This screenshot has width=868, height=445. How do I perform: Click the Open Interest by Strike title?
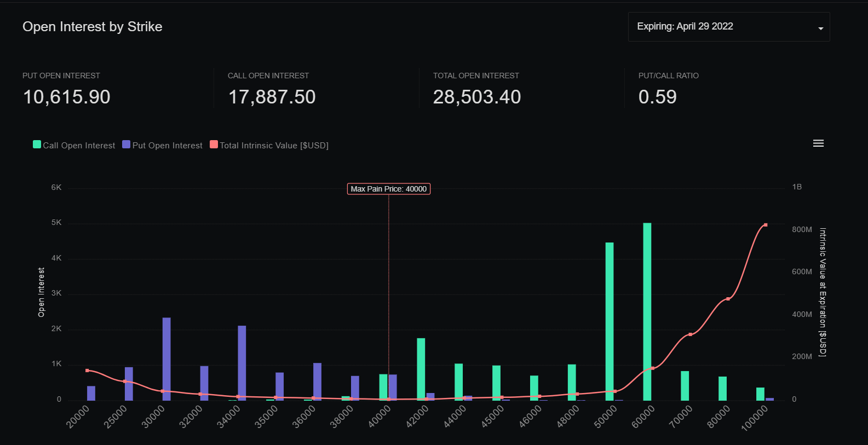tap(92, 27)
